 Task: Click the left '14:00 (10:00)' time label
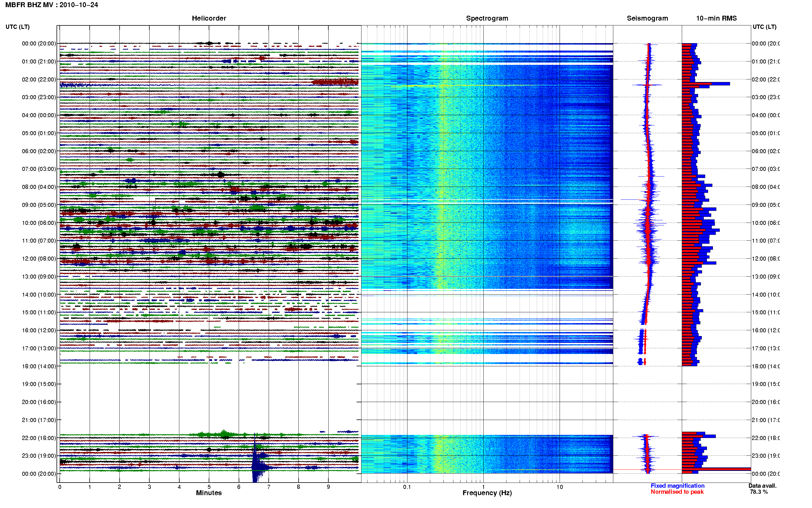[39, 295]
